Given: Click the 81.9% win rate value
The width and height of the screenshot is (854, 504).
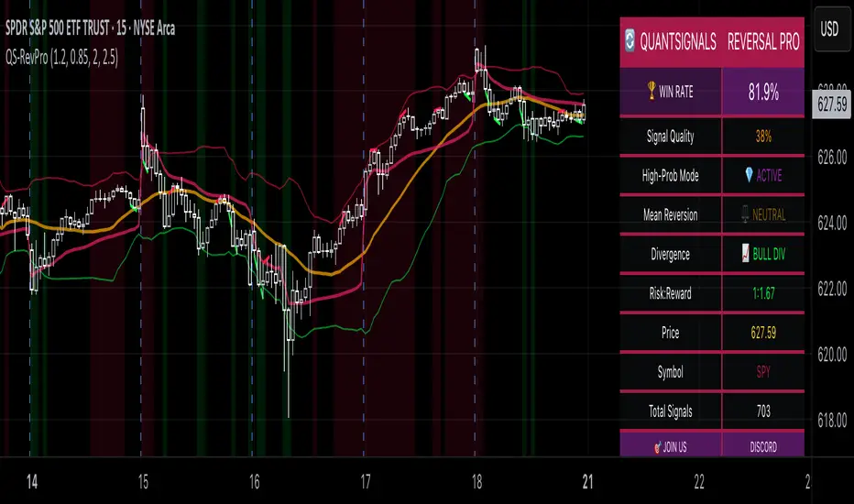Looking at the screenshot, I should (x=763, y=92).
